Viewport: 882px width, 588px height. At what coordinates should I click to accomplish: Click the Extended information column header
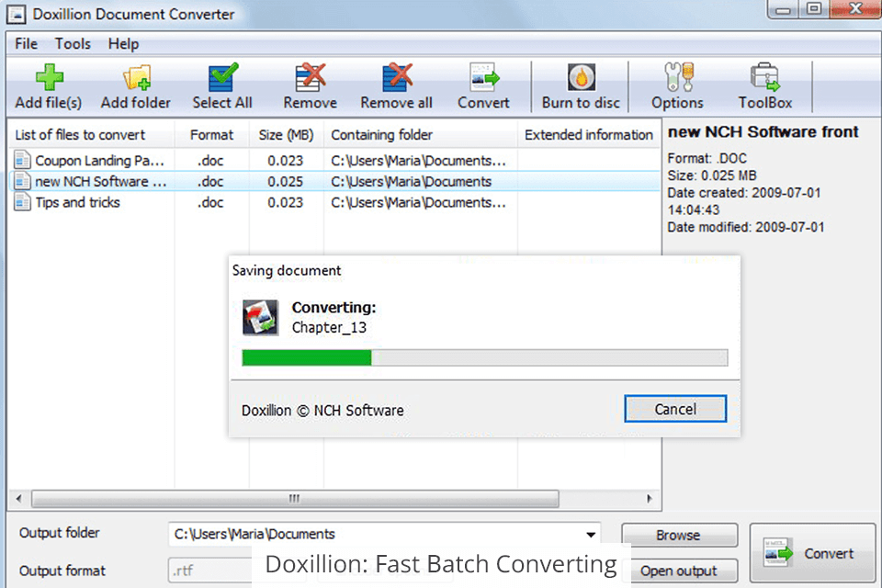[x=588, y=135]
